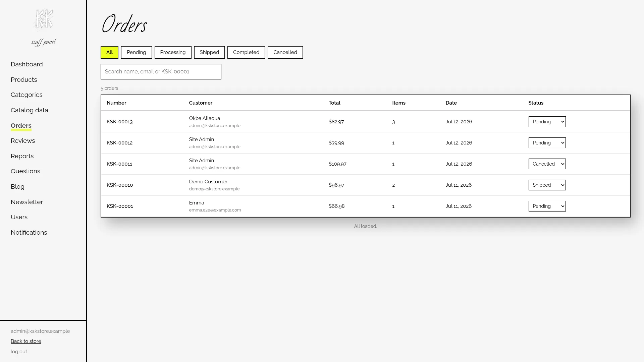The image size is (644, 362).
Task: Filter orders by Completed status
Action: pyautogui.click(x=246, y=52)
